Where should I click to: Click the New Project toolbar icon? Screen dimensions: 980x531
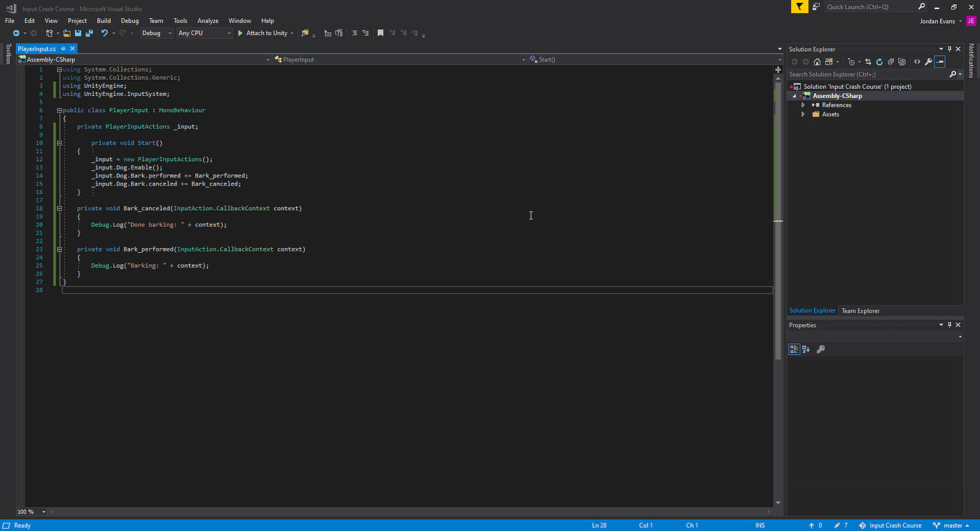(x=49, y=33)
